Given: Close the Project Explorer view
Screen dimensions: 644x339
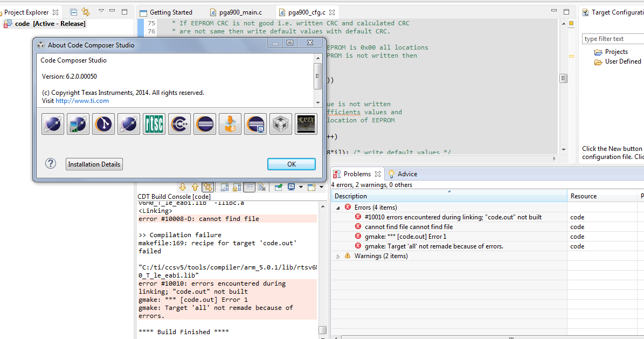Looking at the screenshot, I should point(56,12).
